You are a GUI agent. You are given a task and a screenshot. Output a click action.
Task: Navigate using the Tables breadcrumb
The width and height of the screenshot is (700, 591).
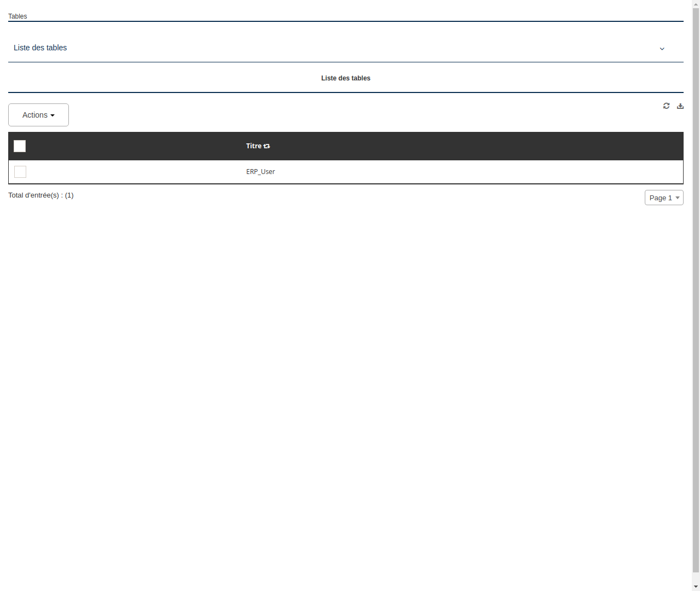(17, 16)
